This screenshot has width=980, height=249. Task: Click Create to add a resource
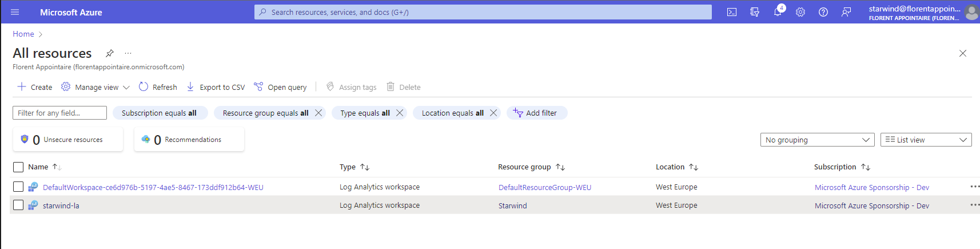click(35, 87)
